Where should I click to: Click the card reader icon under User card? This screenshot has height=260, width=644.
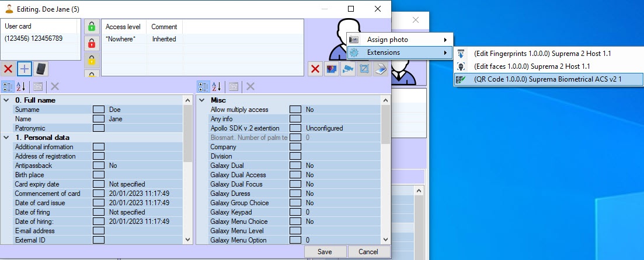[41, 69]
